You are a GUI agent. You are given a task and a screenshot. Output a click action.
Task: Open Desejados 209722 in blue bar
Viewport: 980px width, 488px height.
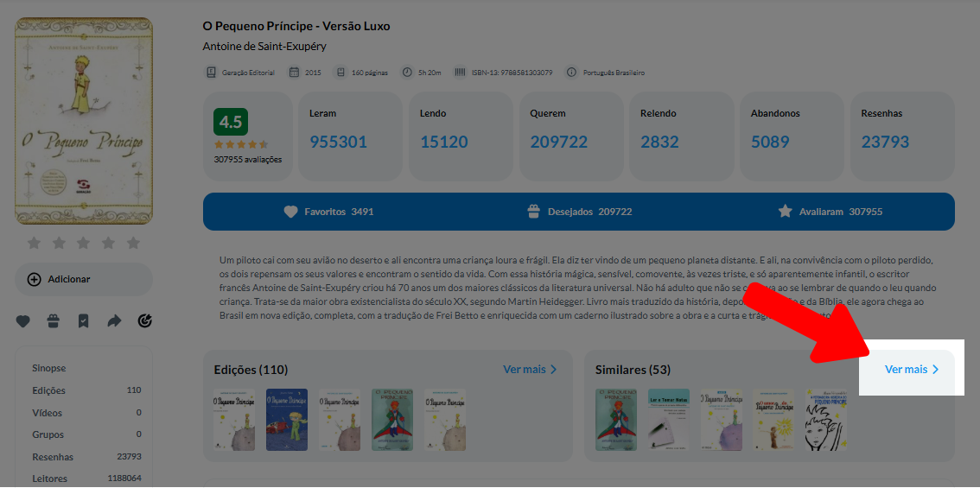pos(579,212)
